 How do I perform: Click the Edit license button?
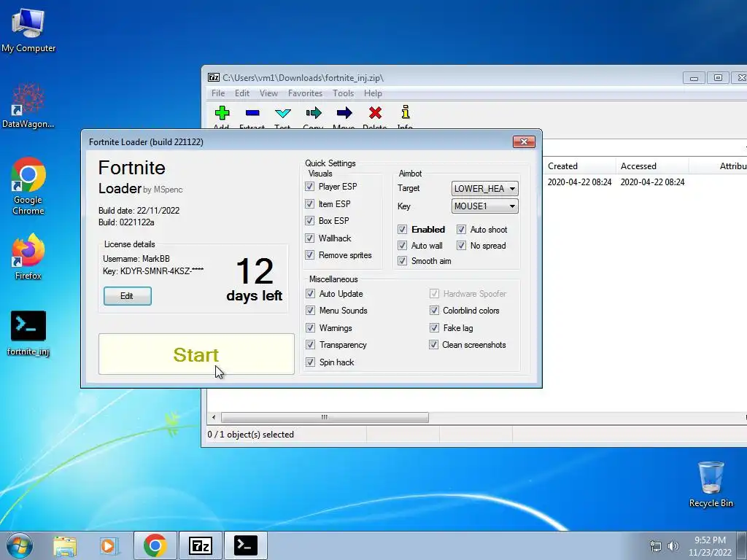127,296
